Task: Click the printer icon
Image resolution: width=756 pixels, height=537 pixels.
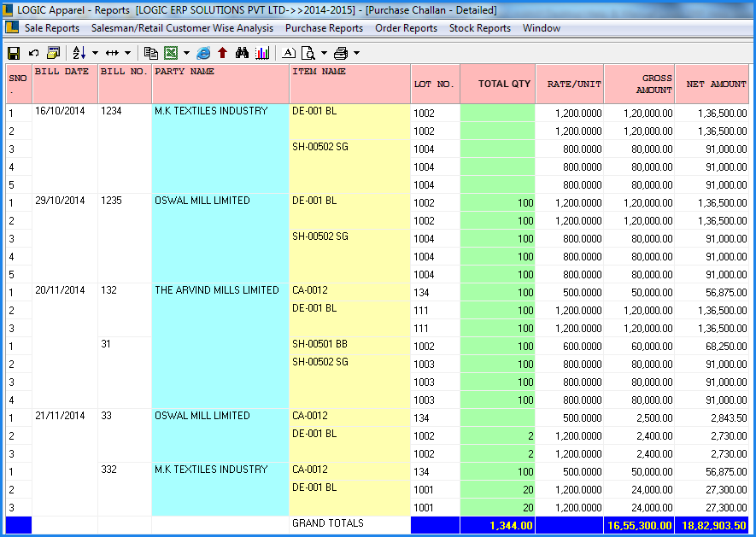Action: [x=341, y=53]
